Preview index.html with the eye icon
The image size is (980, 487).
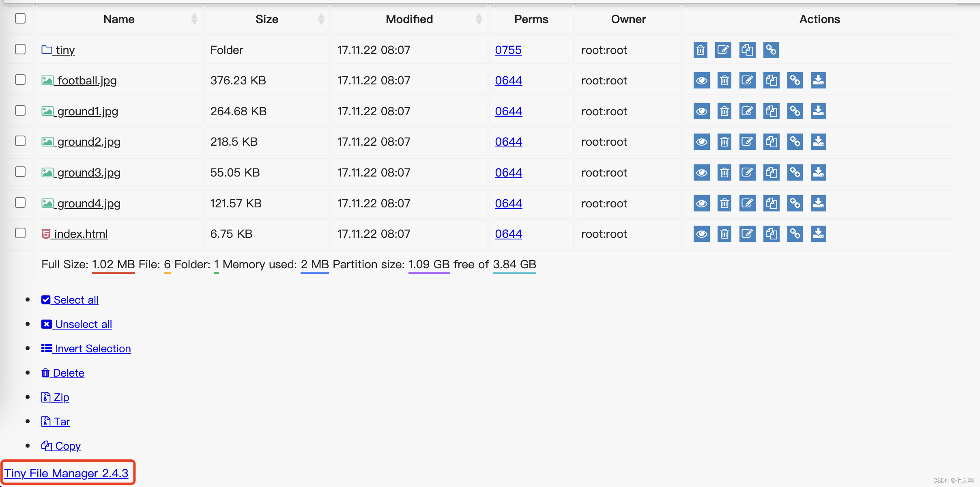[x=702, y=234]
